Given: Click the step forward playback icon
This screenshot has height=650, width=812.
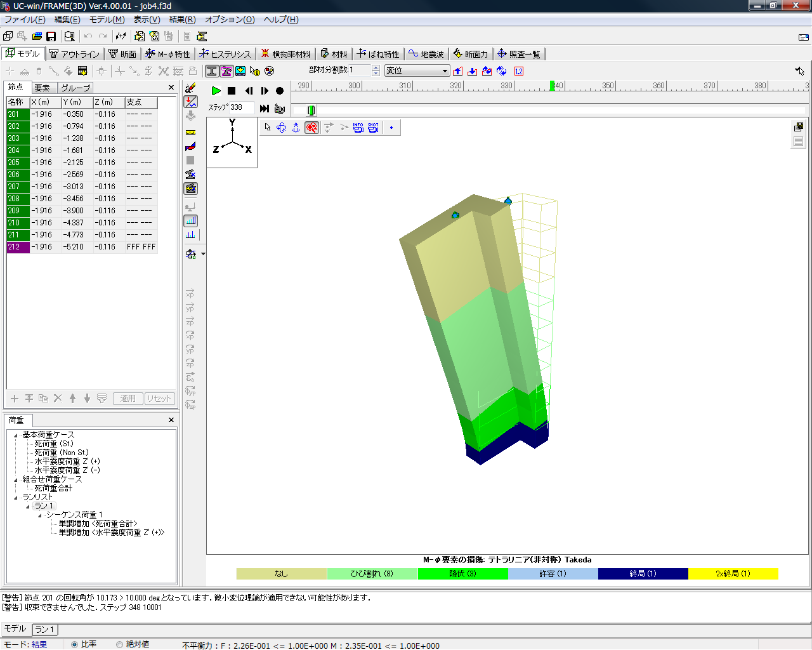Looking at the screenshot, I should pos(265,91).
